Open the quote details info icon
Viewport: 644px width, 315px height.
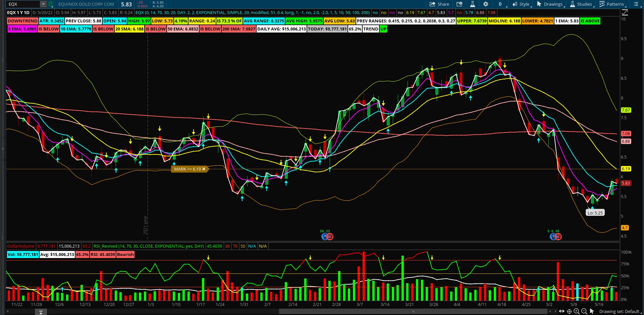coord(459,4)
